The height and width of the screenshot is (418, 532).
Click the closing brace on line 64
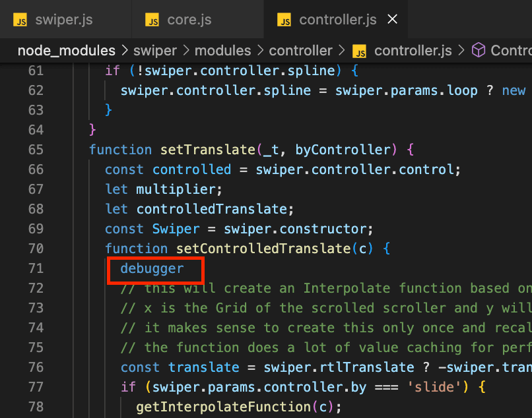[x=92, y=130]
